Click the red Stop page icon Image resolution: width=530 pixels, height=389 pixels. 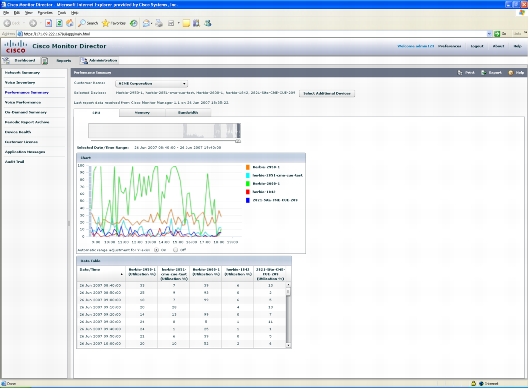49,23
